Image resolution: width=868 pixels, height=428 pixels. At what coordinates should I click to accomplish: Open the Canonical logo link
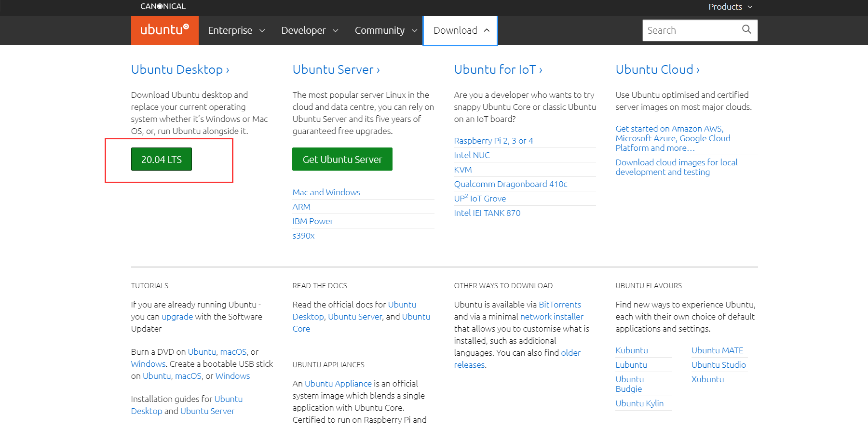click(x=163, y=6)
